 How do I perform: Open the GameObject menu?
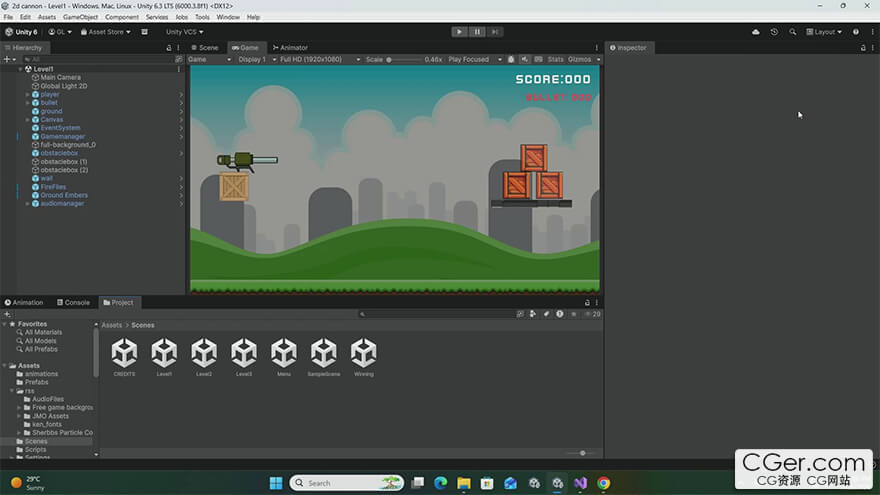(x=80, y=17)
